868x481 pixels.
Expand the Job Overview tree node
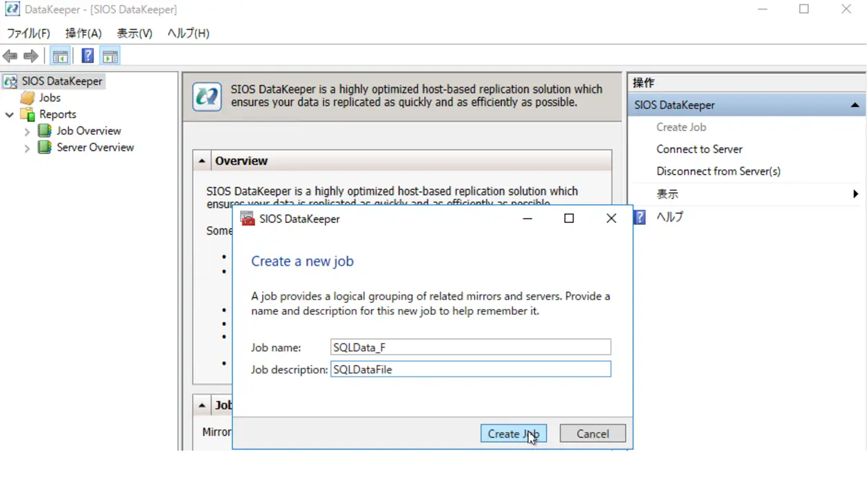tap(27, 131)
